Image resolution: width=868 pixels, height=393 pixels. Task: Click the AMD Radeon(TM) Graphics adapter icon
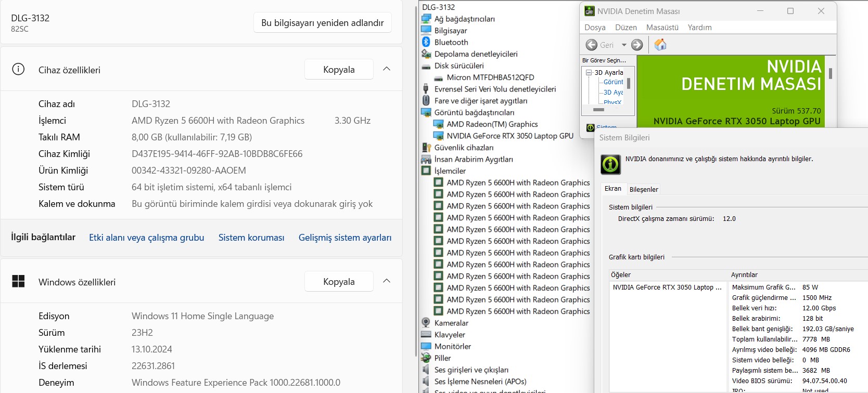coord(439,124)
